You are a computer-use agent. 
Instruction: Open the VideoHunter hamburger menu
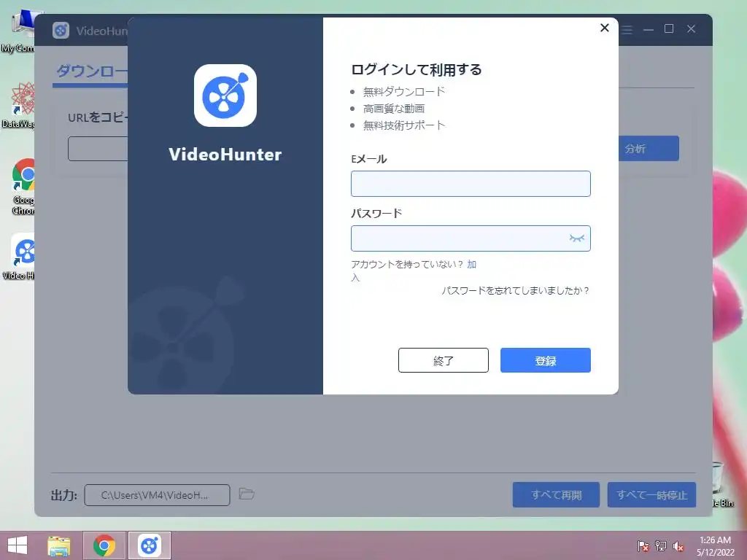[627, 30]
